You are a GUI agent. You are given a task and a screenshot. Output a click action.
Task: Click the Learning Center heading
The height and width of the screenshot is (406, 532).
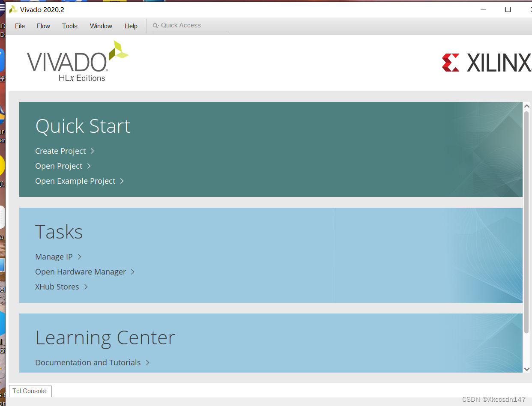[105, 338]
